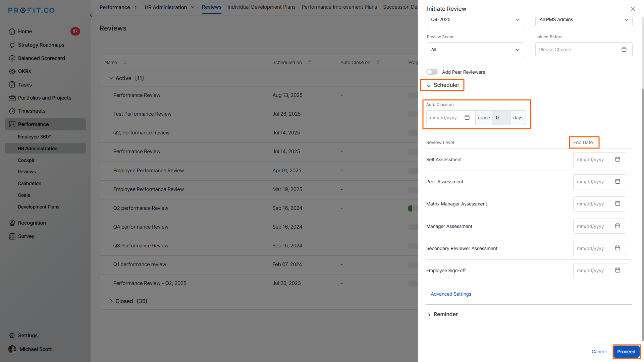Click the Timesheets clock icon
The height and width of the screenshot is (362, 644).
tap(12, 111)
